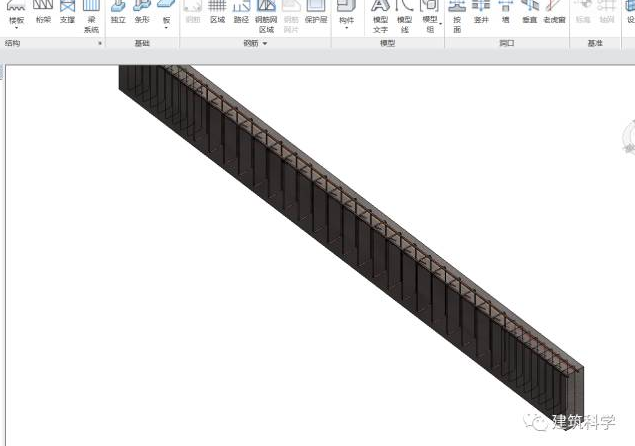635x446 pixels.
Task: Click the 模型 panel title
Action: click(388, 43)
